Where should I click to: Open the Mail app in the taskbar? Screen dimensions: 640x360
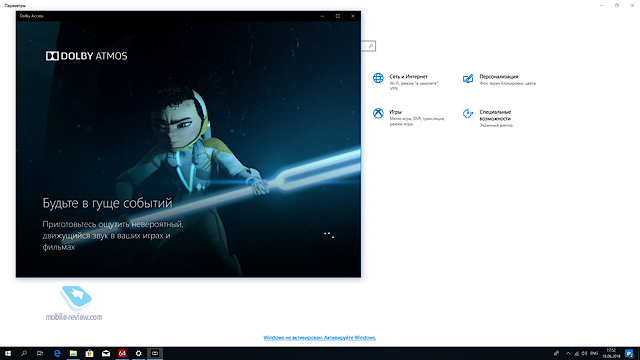coord(106,353)
